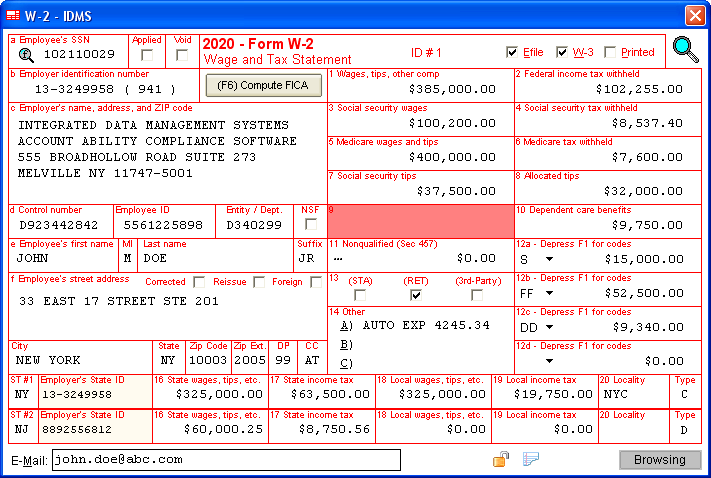This screenshot has height=478, width=711.
Task: Open the large magnifying glass search icon
Action: 685,50
